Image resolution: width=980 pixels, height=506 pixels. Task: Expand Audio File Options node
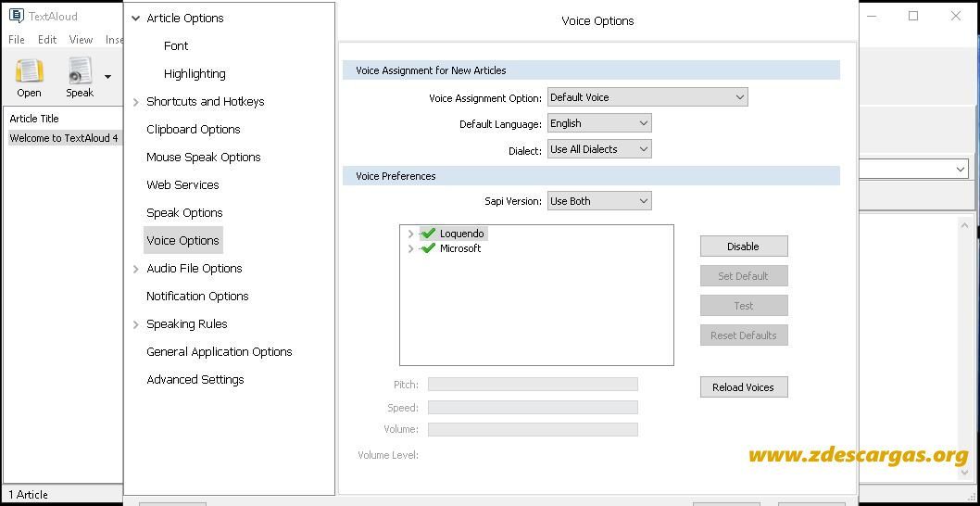pyautogui.click(x=135, y=269)
